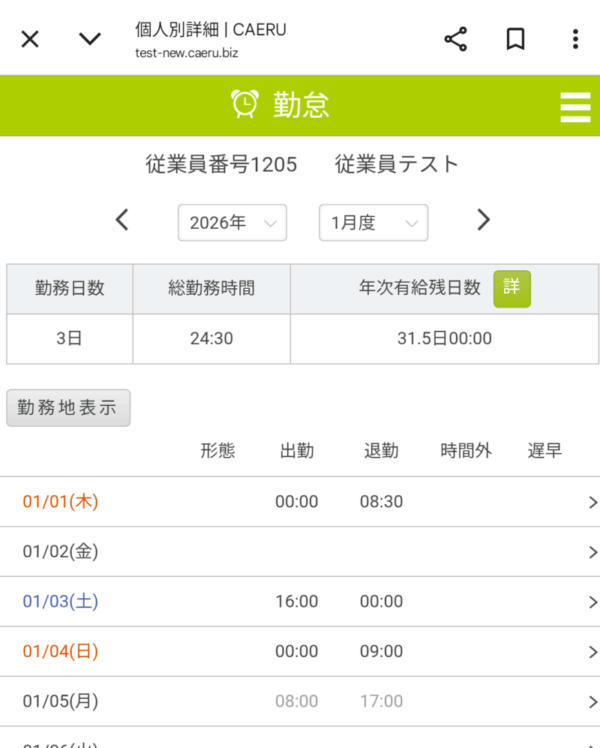Tap the downward chevron beside the page title
Viewport: 600px width, 748px height.
tap(90, 39)
